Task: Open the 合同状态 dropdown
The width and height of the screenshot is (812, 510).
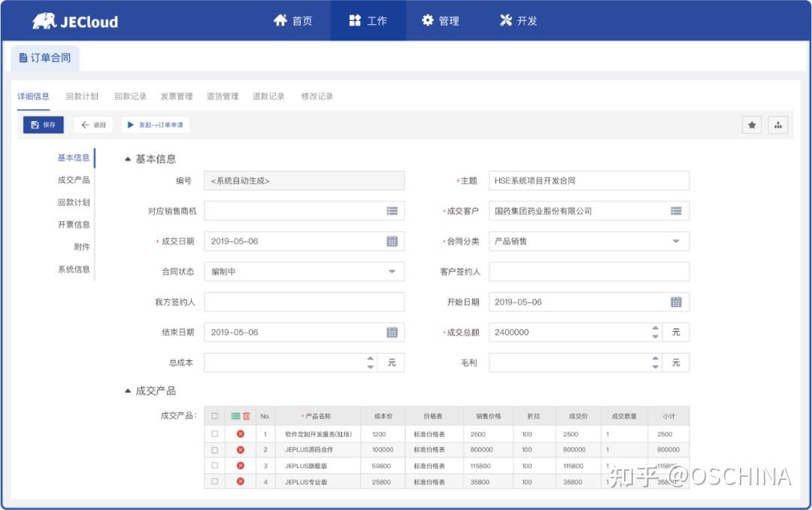Action: tap(392, 271)
